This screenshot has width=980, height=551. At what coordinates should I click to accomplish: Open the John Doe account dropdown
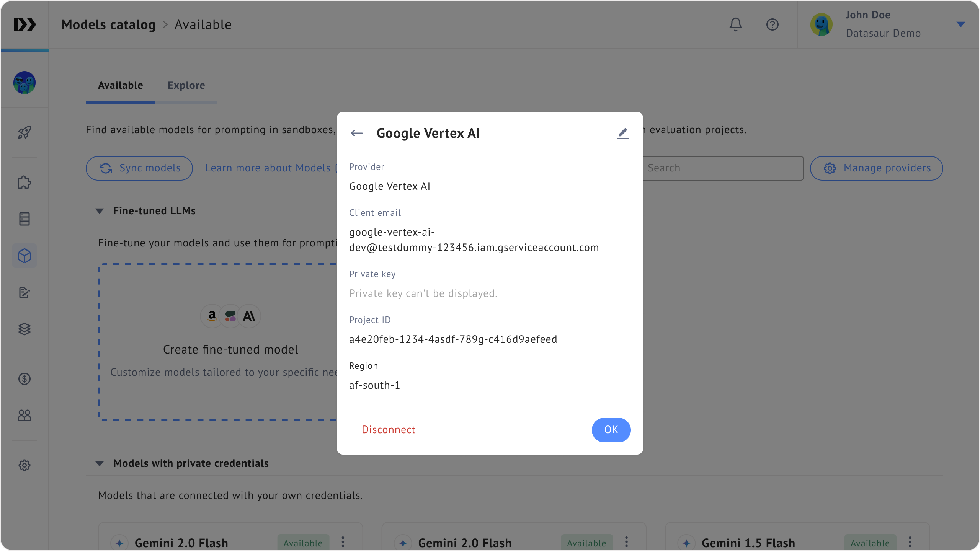point(960,24)
